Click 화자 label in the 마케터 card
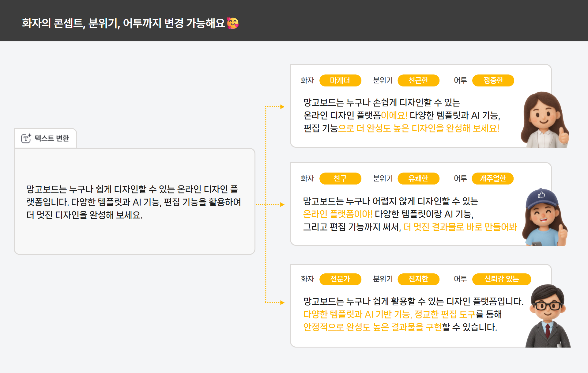The height and width of the screenshot is (373, 588). pos(307,80)
